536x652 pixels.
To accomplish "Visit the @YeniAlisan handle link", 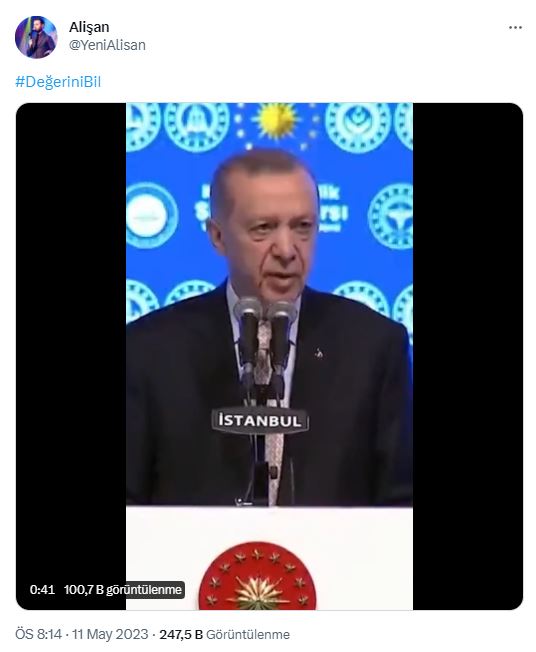I will 107,45.
